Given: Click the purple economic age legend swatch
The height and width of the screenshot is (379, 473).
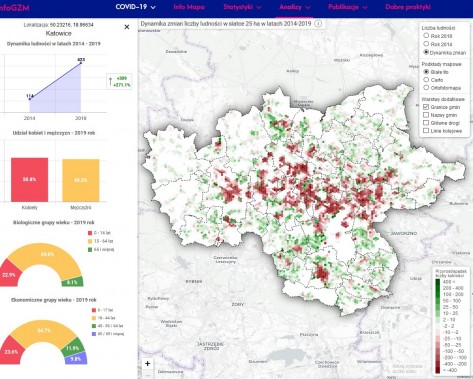Looking at the screenshot, I should click(x=93, y=334).
